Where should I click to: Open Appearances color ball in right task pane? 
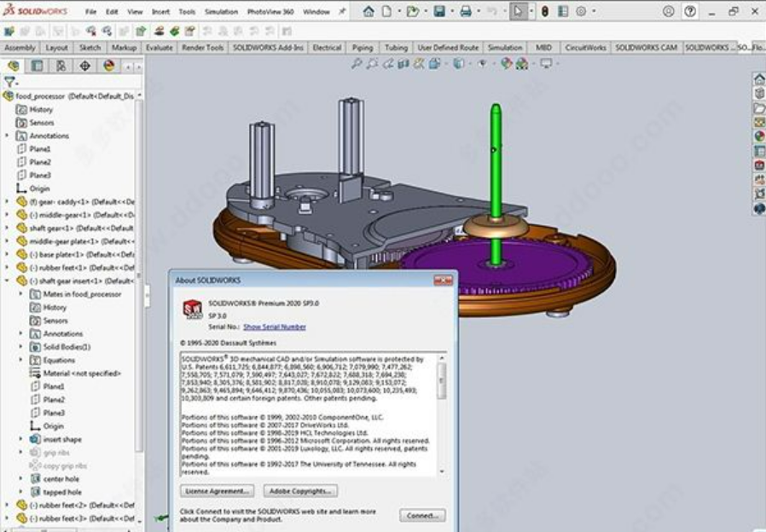(759, 136)
